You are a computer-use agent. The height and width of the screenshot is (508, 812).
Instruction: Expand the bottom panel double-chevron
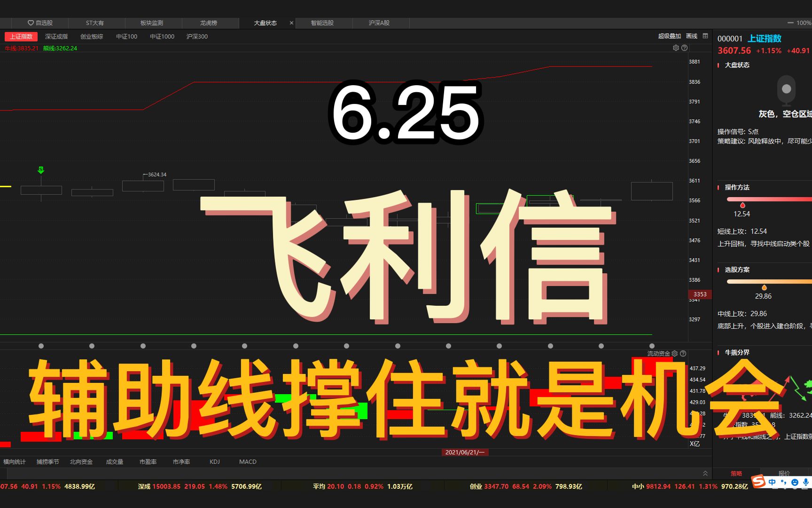[705, 473]
